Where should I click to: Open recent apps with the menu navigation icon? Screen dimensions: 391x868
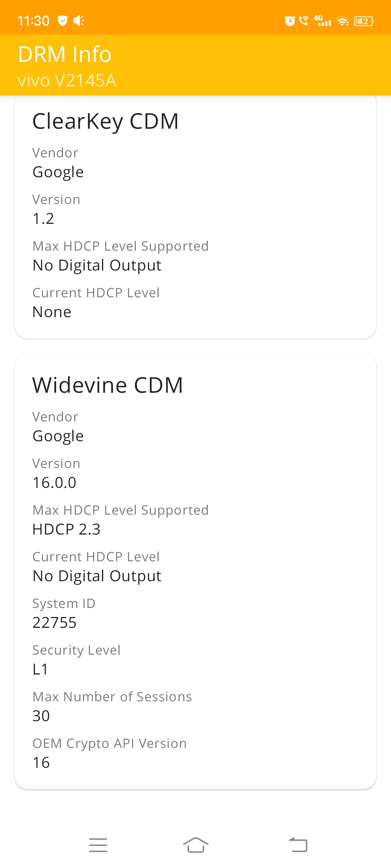(98, 845)
